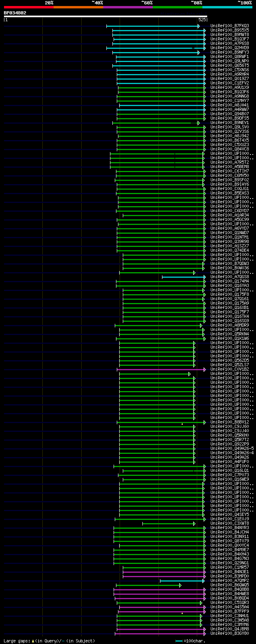Select label UniRef100_A4RWW7
Viewport: 256px width, 644px height.
click(230, 110)
